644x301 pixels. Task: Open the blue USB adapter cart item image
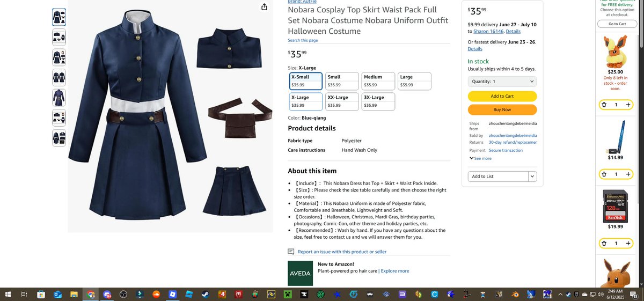click(616, 136)
